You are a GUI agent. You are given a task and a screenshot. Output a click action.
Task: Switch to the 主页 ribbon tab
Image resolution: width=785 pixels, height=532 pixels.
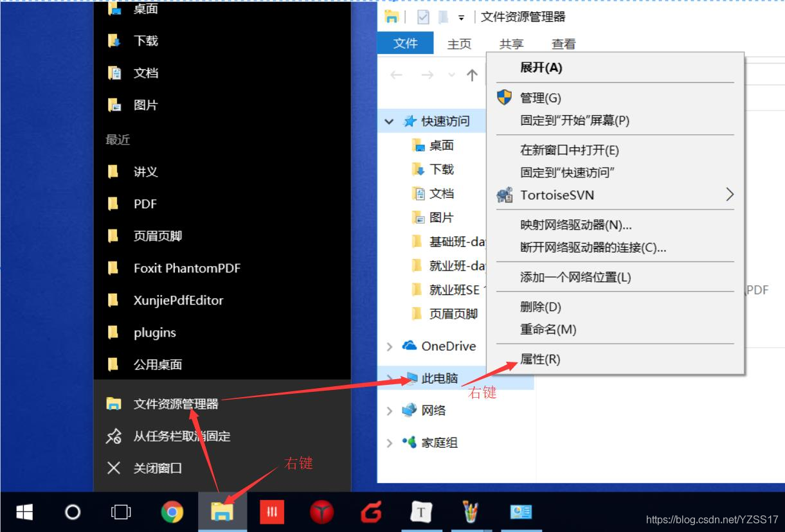pyautogui.click(x=459, y=44)
